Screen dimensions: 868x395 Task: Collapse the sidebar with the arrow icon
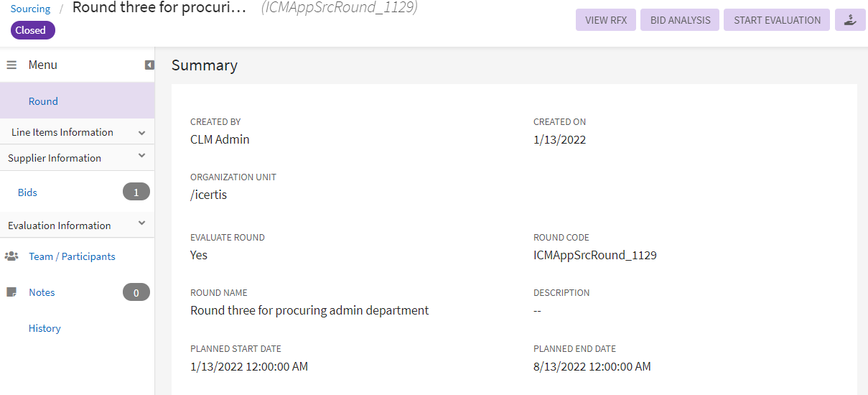click(x=149, y=65)
